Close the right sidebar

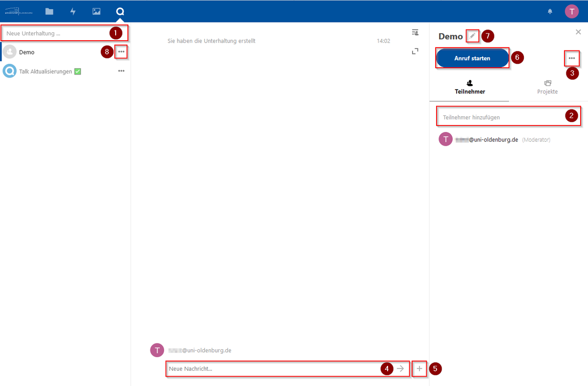coord(578,31)
